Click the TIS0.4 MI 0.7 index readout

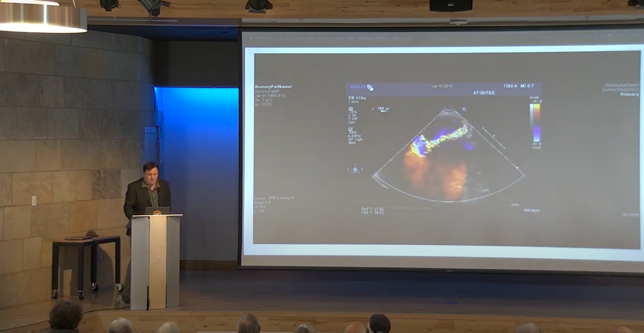tap(518, 86)
